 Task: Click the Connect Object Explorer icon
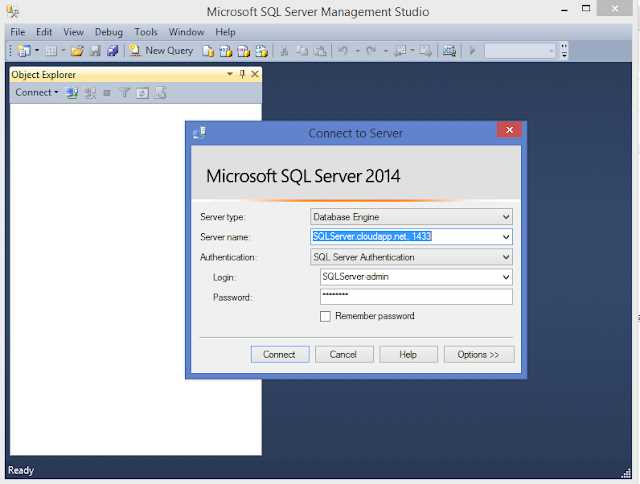point(72,93)
